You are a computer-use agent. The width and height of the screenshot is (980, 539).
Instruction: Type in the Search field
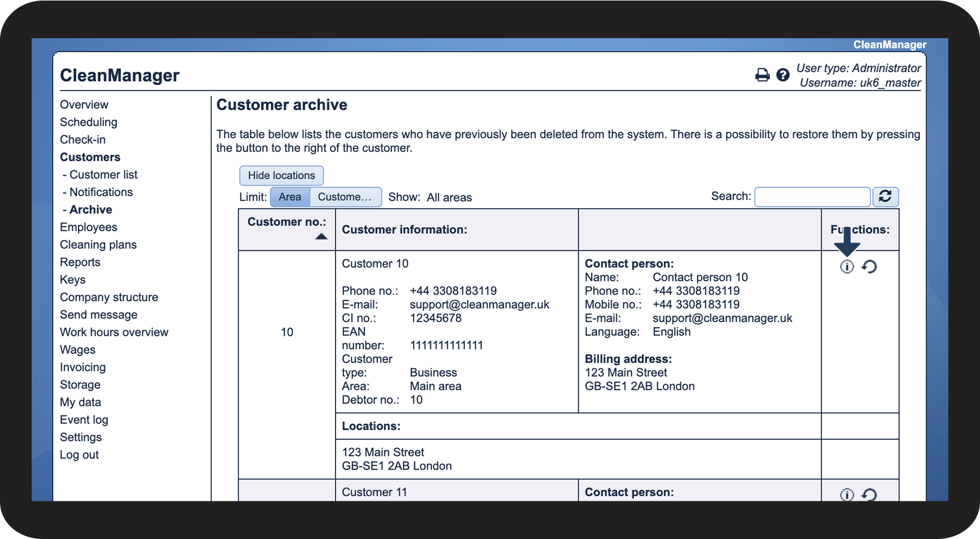click(812, 197)
